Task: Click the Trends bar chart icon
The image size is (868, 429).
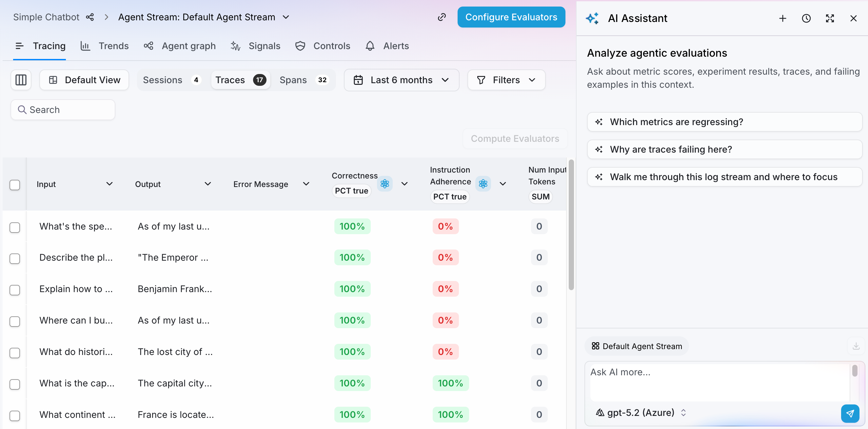Action: [85, 46]
